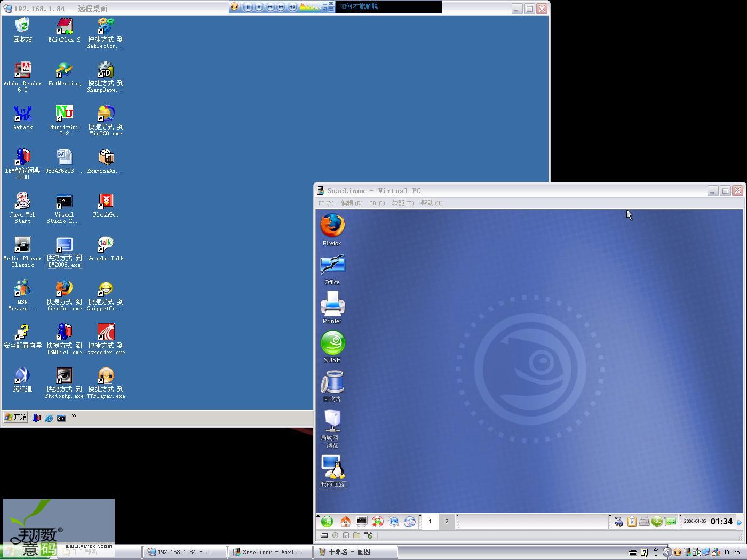Expand the remote quick launch chevron
This screenshot has width=747, height=560.
coord(74,416)
